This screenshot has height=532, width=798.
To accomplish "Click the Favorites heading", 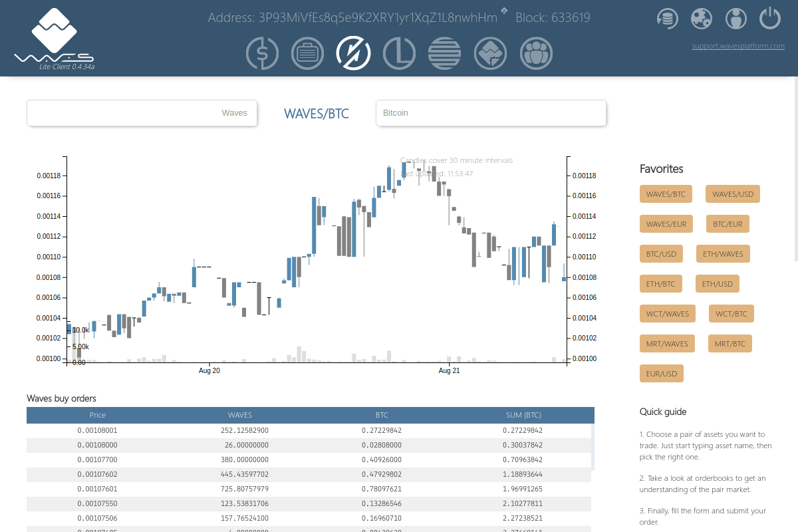I will point(662,169).
